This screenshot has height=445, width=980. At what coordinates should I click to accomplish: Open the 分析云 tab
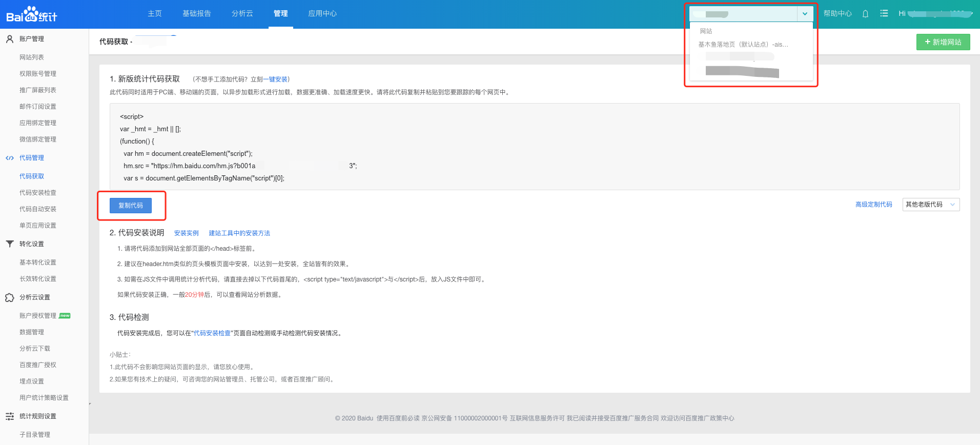coord(242,13)
